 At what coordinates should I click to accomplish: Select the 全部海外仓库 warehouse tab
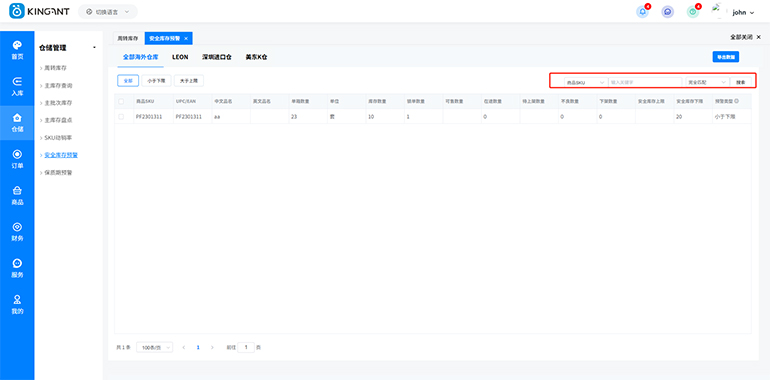(140, 57)
